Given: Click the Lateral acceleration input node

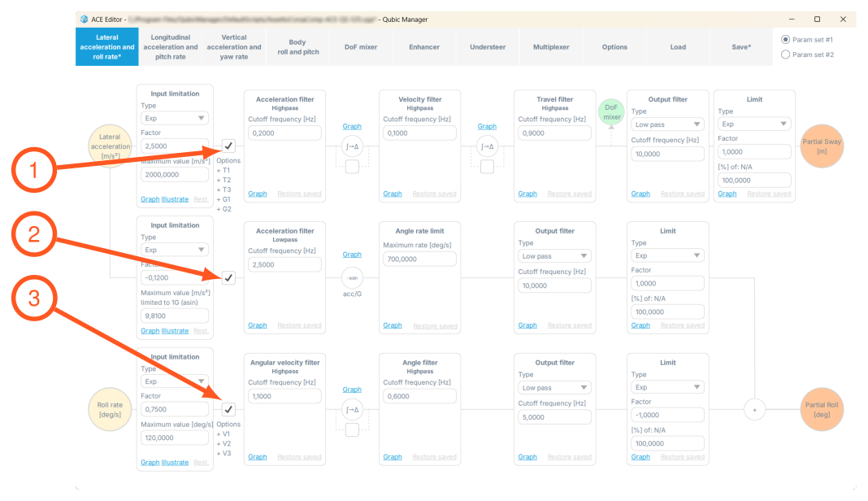Looking at the screenshot, I should coord(111,146).
